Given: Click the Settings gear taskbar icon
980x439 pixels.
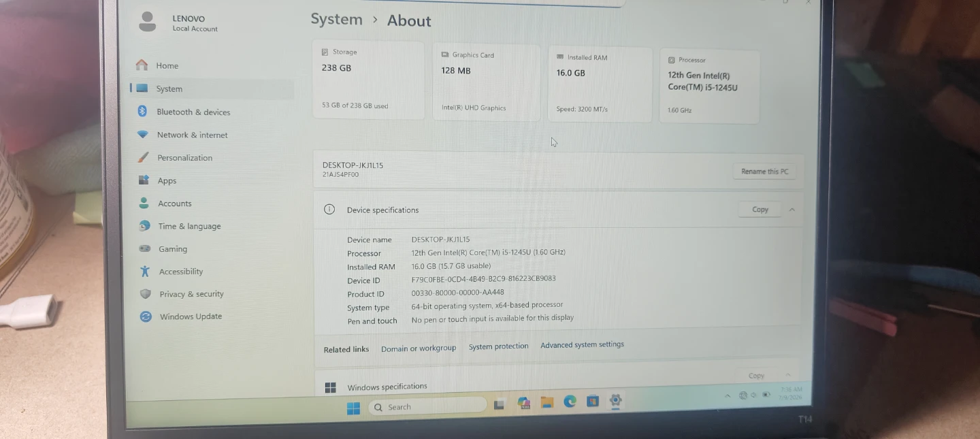Looking at the screenshot, I should [615, 401].
